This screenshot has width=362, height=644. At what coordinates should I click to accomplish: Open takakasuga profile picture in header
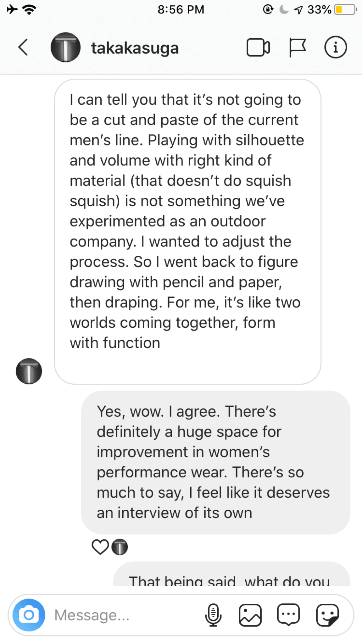click(x=65, y=47)
